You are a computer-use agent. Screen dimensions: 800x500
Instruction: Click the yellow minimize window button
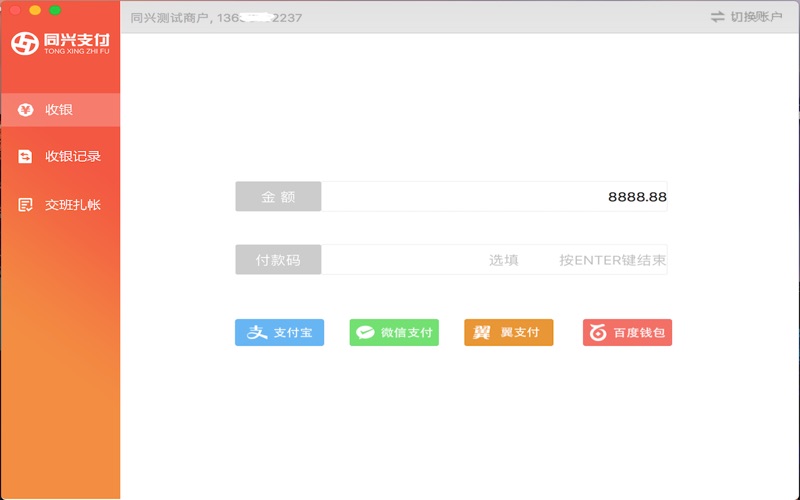coord(35,10)
